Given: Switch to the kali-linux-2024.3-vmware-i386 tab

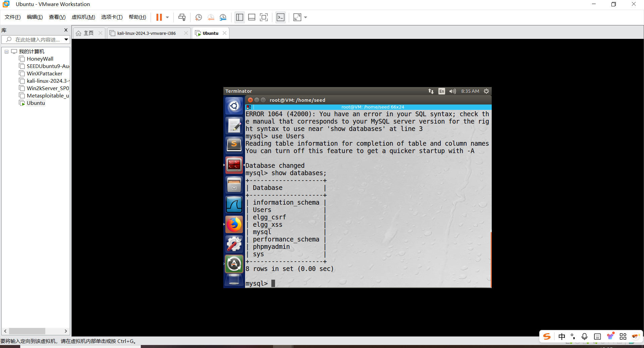Looking at the screenshot, I should pyautogui.click(x=146, y=33).
